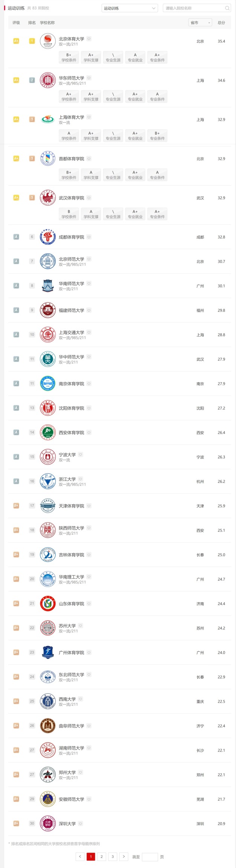Click the previous page arrow
Viewport: 236px width, 868px height.
click(x=80, y=856)
